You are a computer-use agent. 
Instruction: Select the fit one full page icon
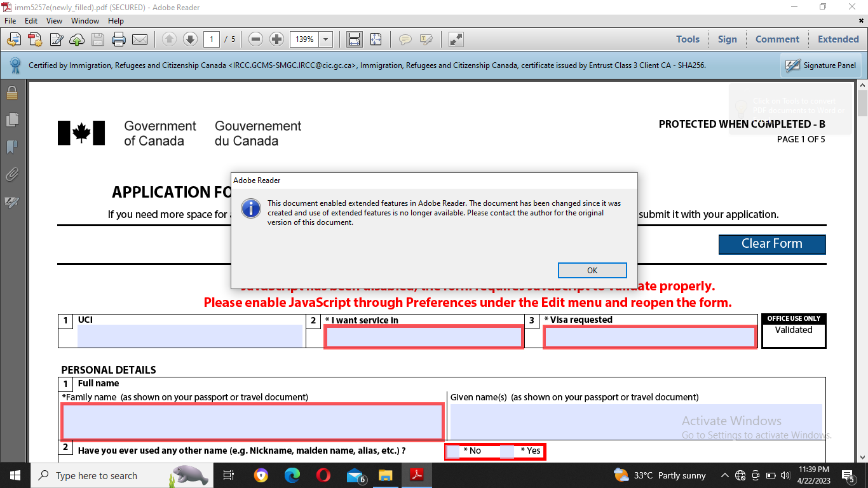376,39
